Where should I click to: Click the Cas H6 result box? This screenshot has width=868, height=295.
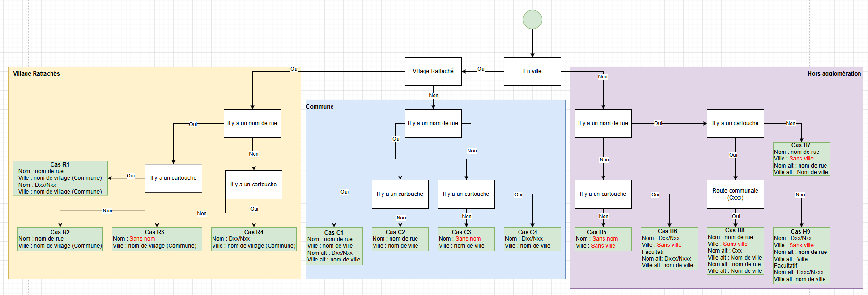click(x=669, y=248)
